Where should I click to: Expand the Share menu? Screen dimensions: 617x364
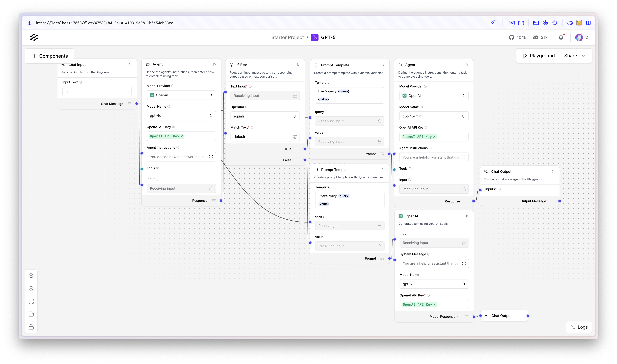tap(575, 56)
